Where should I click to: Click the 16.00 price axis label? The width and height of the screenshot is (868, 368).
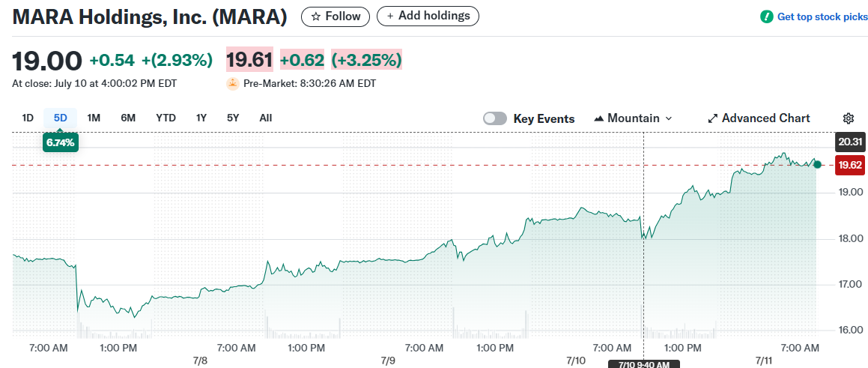tap(850, 331)
